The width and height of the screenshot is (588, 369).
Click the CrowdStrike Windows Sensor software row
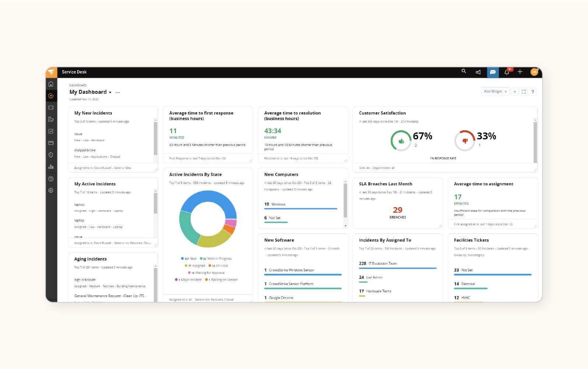[303, 272]
